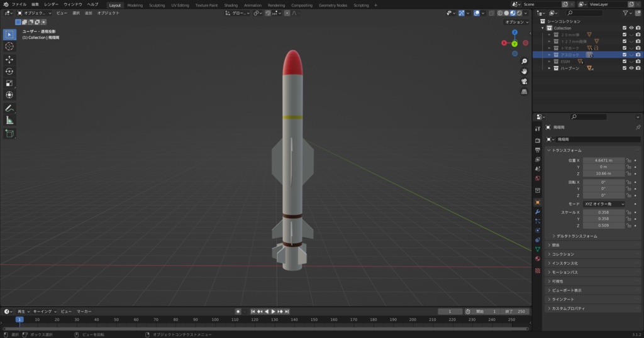The image size is (644, 338).
Task: Open the Tool properties tab
Action: click(x=538, y=128)
